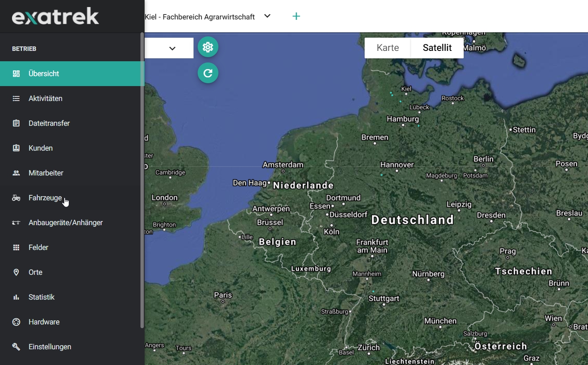Click the München label on map
This screenshot has height=365, width=588.
(x=440, y=321)
